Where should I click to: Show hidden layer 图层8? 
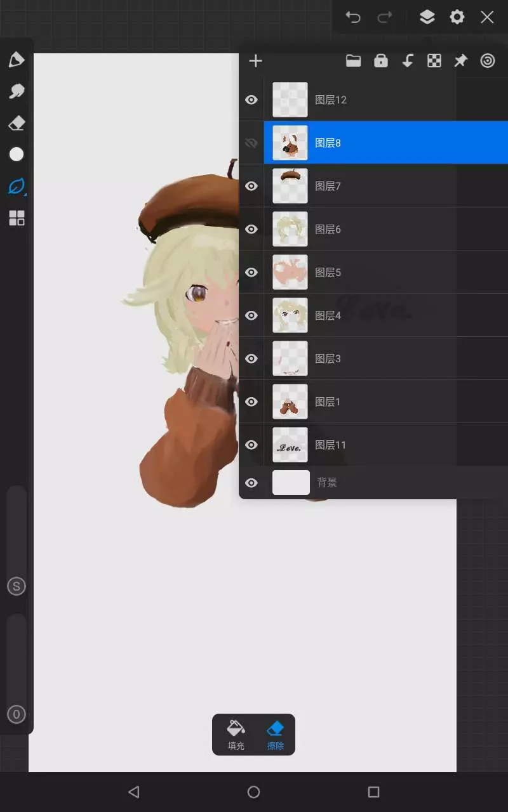point(251,143)
